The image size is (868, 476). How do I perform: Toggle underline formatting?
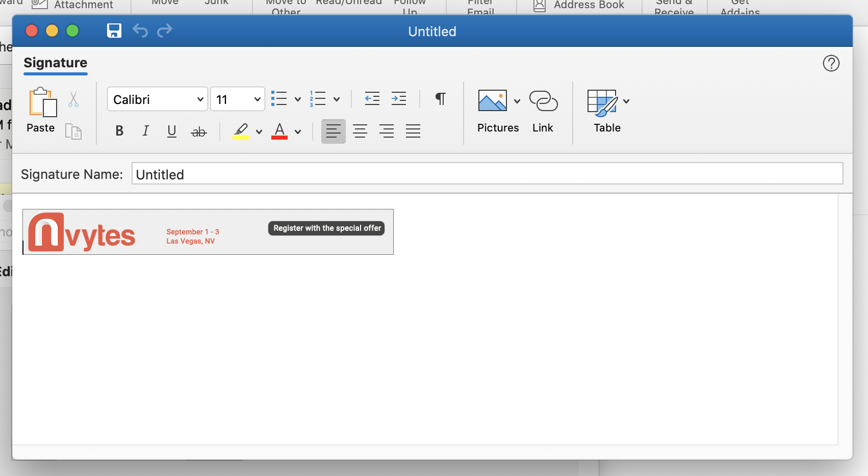pyautogui.click(x=172, y=131)
